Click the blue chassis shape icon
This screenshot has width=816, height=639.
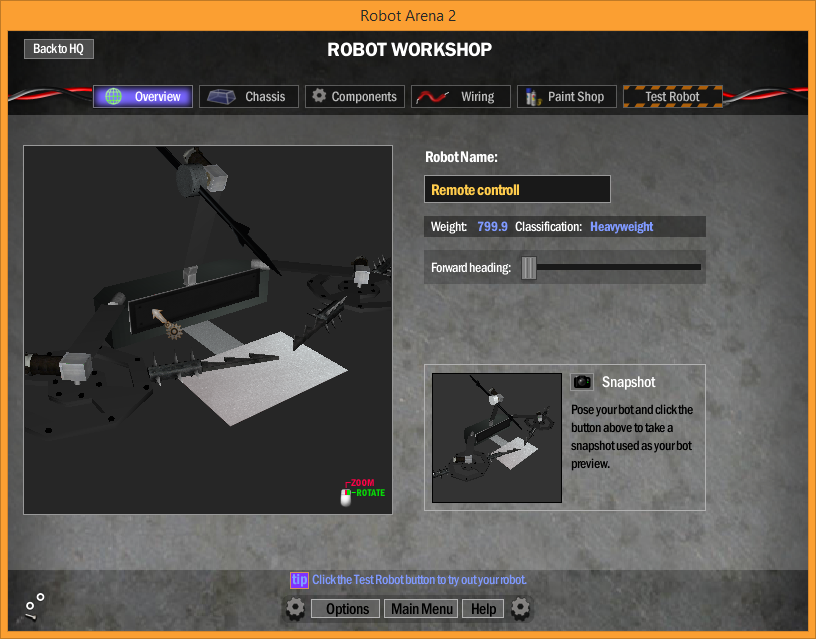(x=221, y=96)
